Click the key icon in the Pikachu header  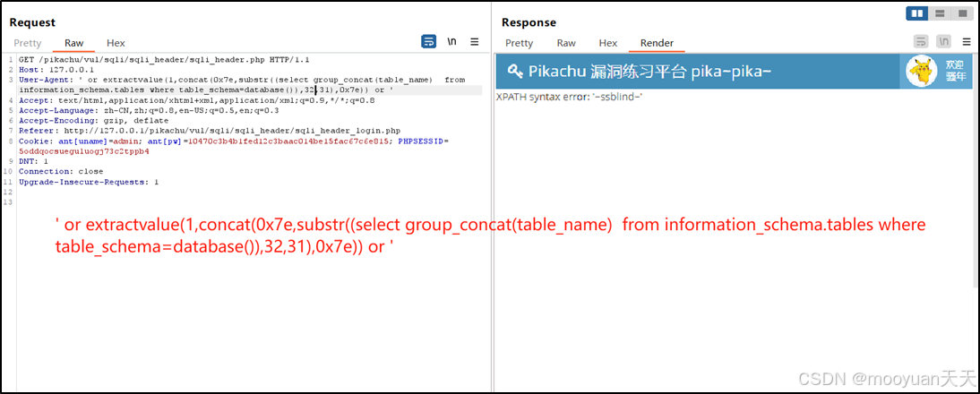pyautogui.click(x=515, y=71)
